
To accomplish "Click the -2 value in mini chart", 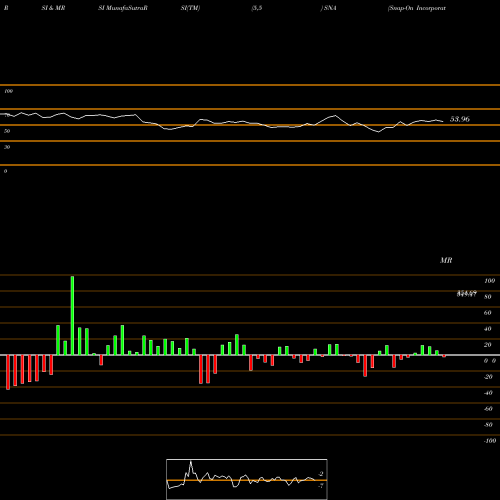I will pos(321,474).
